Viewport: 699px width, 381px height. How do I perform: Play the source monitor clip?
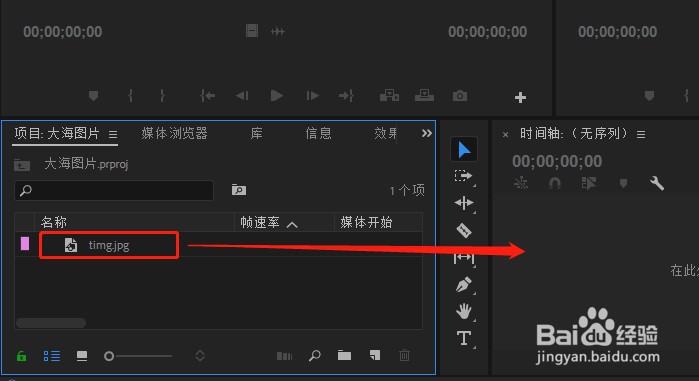click(x=276, y=96)
